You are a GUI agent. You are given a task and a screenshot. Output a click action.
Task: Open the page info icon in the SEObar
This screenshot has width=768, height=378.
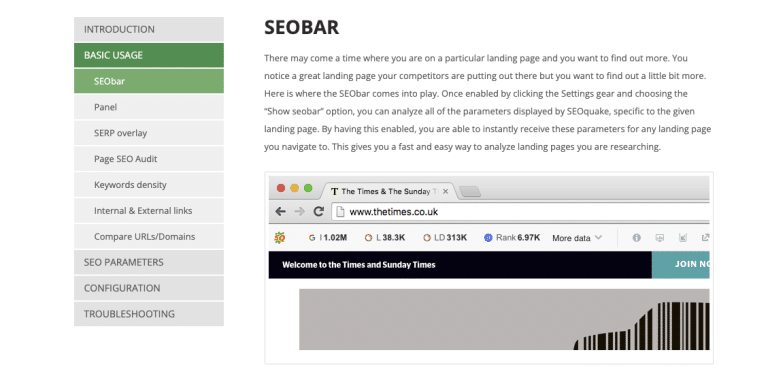(x=636, y=238)
